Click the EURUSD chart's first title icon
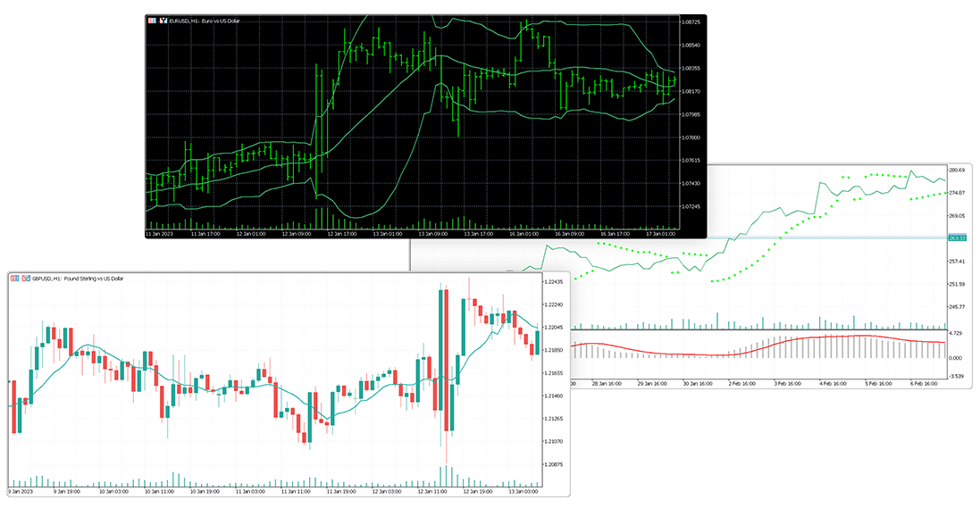 (x=152, y=21)
